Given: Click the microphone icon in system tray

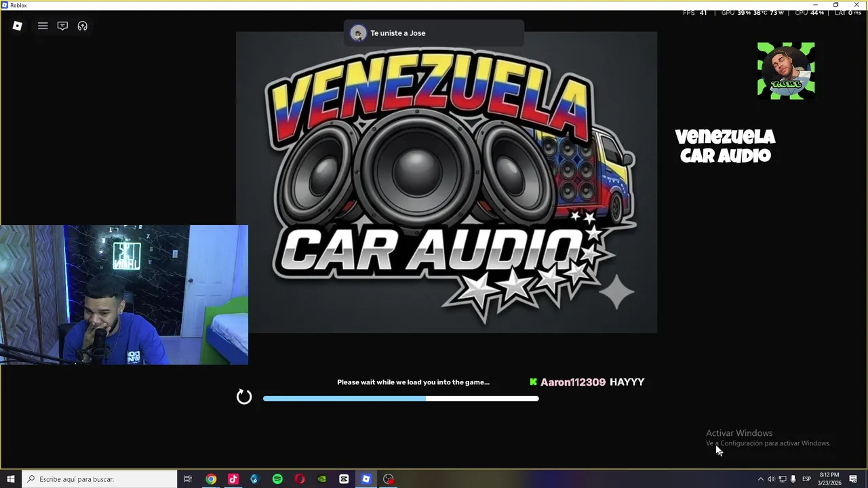Looking at the screenshot, I should [x=793, y=479].
